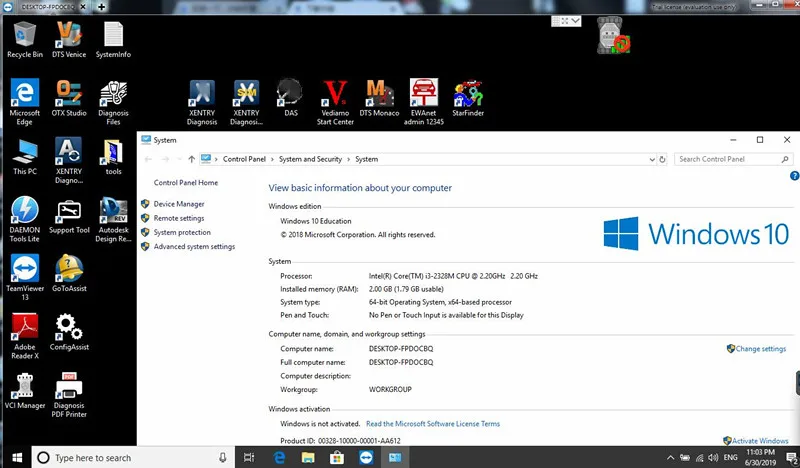Click the network icon in tray
Viewport: 800px width, 468px height.
(699, 457)
